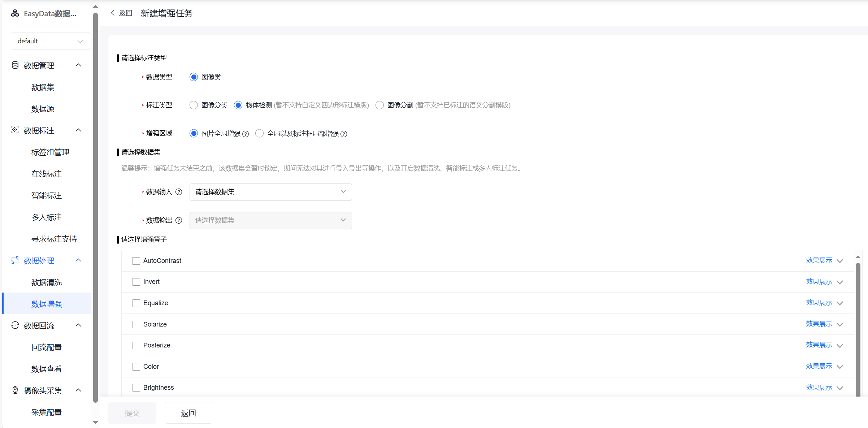Click the EasyData logo icon
868x428 pixels.
15,13
